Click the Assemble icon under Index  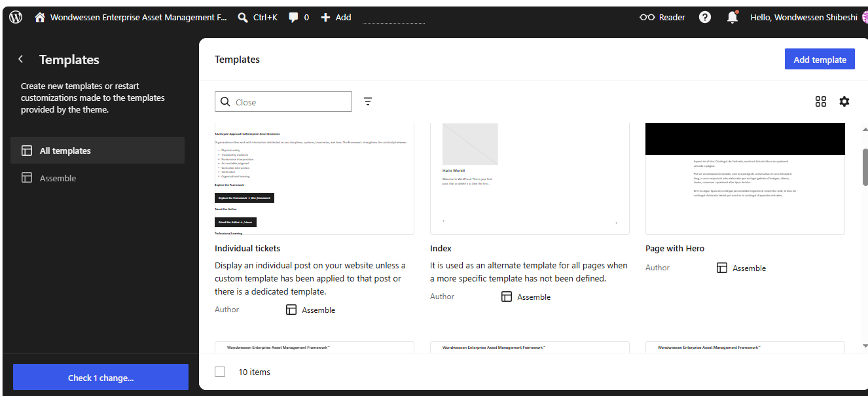pos(507,297)
